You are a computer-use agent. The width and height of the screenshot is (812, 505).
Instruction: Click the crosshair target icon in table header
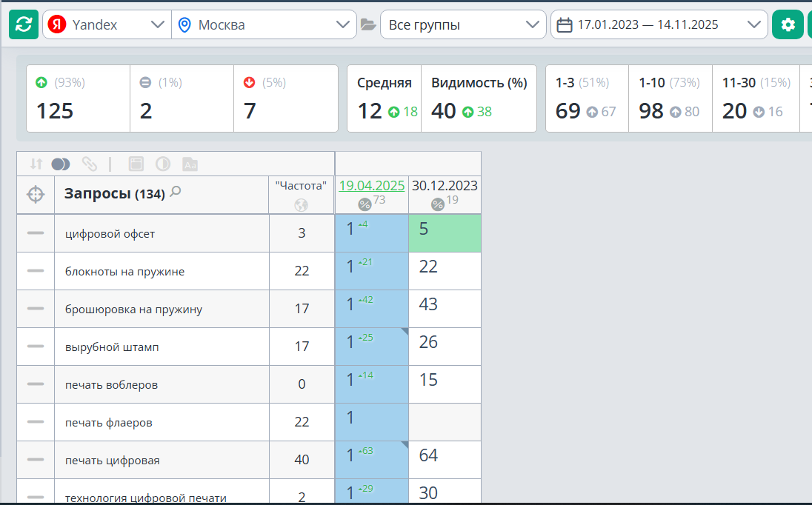click(x=36, y=195)
